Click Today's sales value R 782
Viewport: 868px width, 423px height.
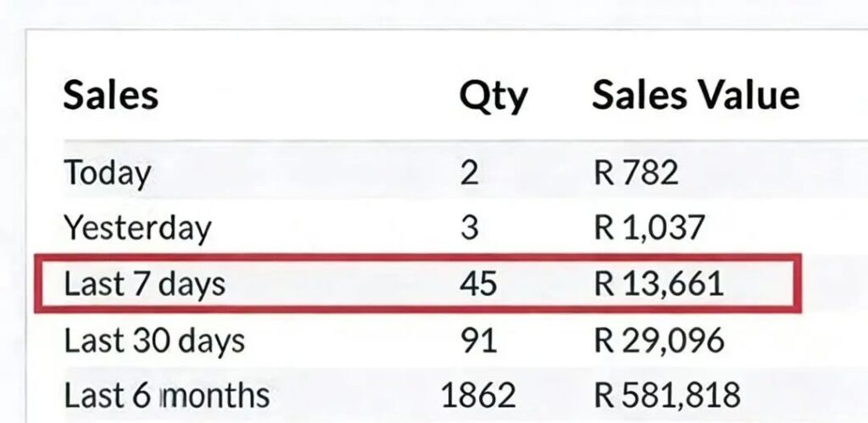click(x=637, y=173)
